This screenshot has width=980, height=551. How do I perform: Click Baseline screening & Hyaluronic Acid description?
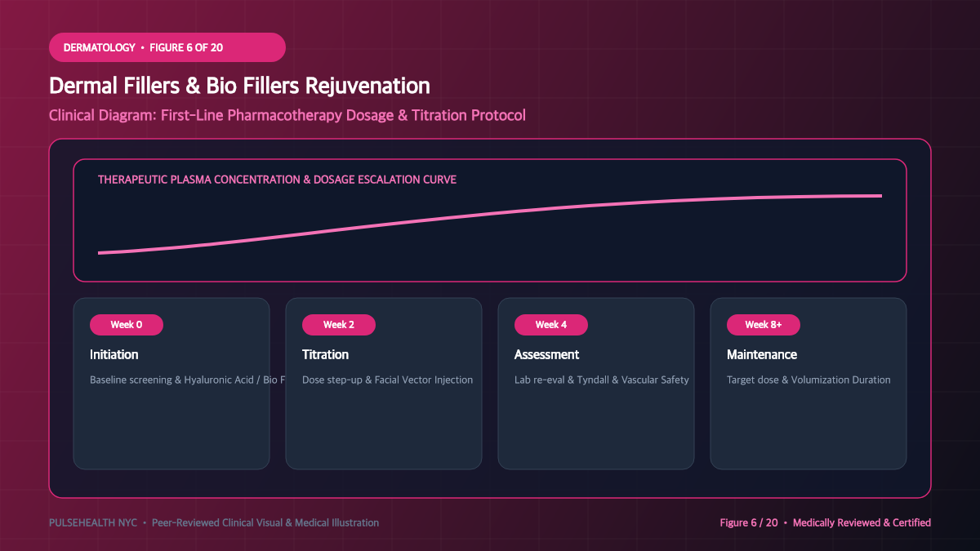(x=188, y=380)
